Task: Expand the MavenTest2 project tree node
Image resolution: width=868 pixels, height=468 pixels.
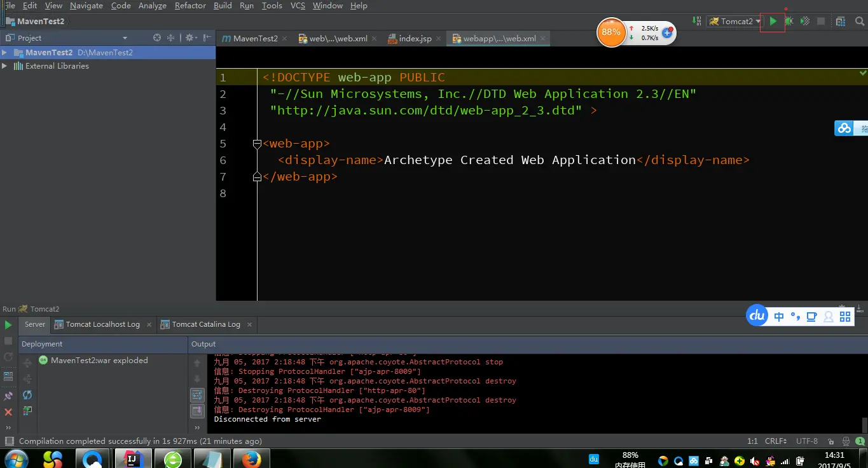Action: pyautogui.click(x=5, y=53)
